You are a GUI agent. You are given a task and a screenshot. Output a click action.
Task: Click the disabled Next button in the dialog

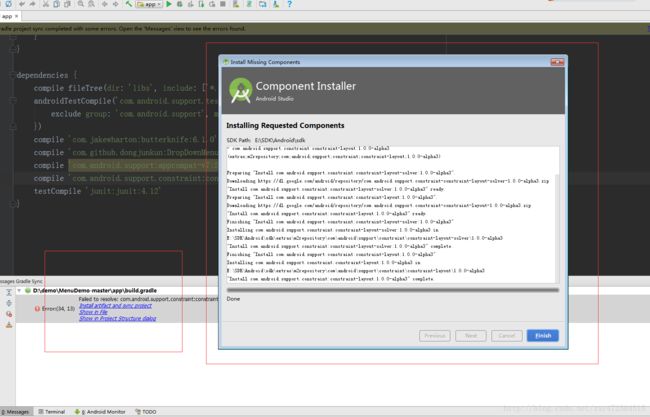471,335
